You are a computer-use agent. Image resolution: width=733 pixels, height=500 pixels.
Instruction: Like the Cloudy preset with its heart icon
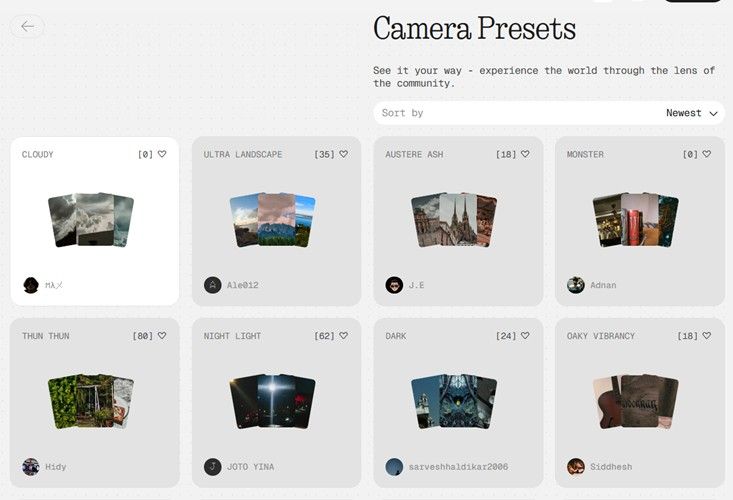click(162, 154)
